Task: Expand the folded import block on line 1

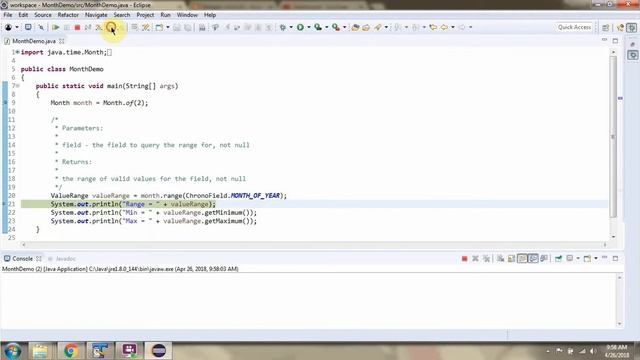Action: [x=18, y=52]
